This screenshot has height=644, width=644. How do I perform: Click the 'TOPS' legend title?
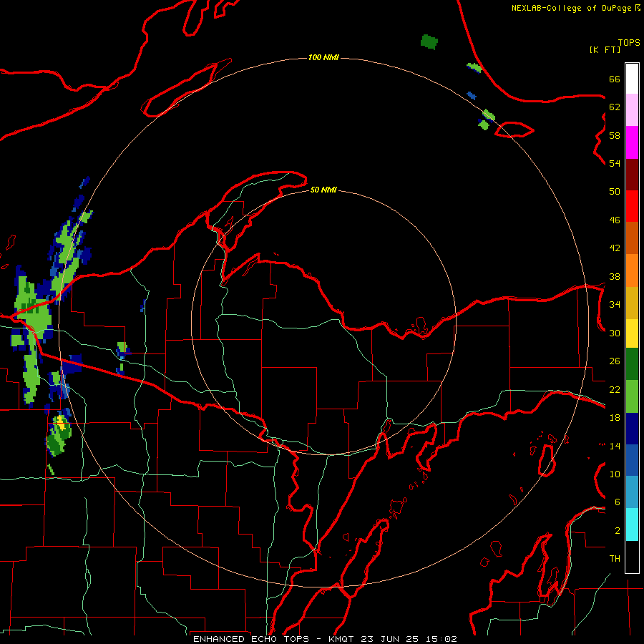(x=629, y=43)
